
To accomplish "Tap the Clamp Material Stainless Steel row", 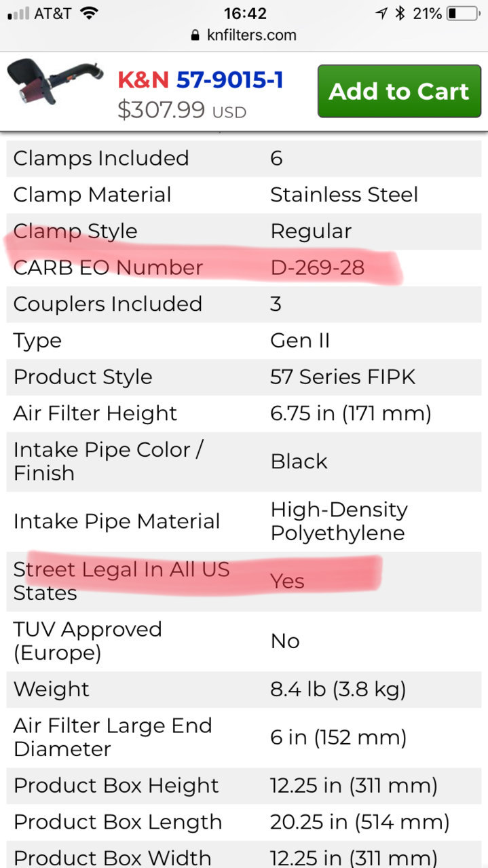I will [x=244, y=195].
